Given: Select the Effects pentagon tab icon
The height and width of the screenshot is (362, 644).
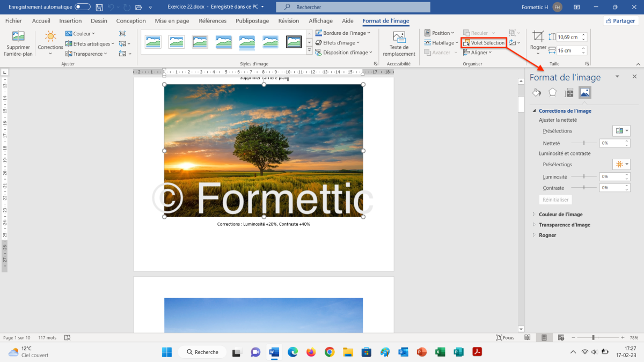Looking at the screenshot, I should click(x=552, y=93).
